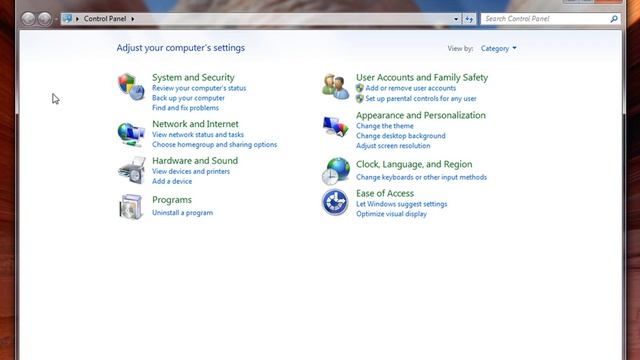Viewport: 640px width, 360px height.
Task: Open Clock, Language, and Region heading
Action: [x=414, y=164]
